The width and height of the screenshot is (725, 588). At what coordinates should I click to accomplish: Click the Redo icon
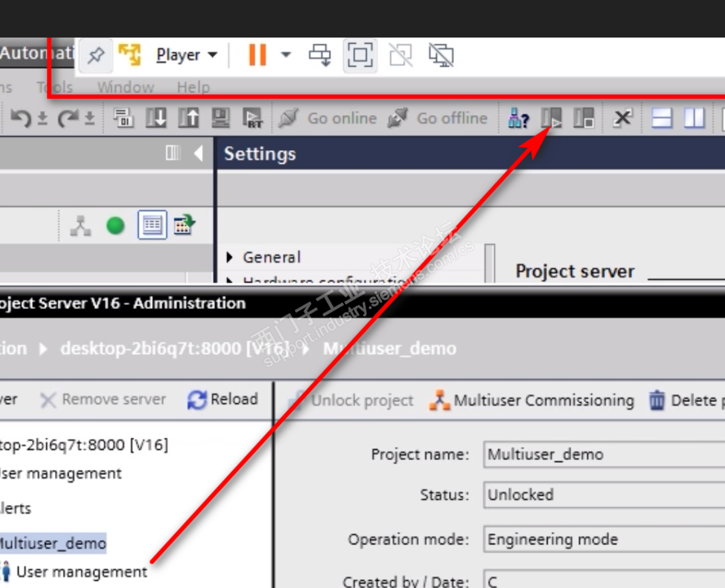pos(68,118)
